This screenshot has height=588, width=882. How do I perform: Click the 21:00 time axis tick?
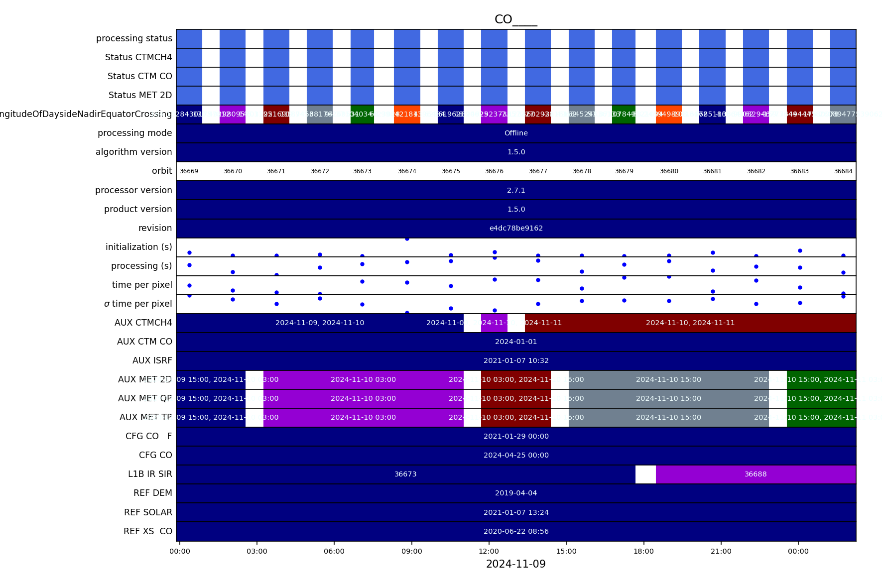[721, 551]
